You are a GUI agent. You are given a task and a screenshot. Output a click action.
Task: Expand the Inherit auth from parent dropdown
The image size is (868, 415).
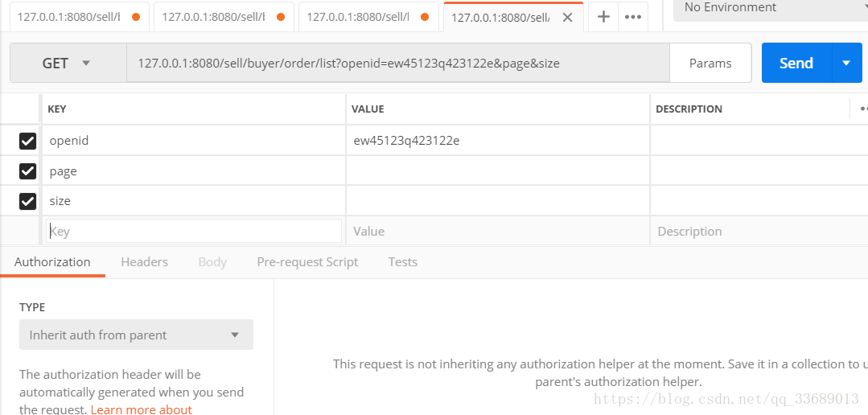pyautogui.click(x=136, y=335)
